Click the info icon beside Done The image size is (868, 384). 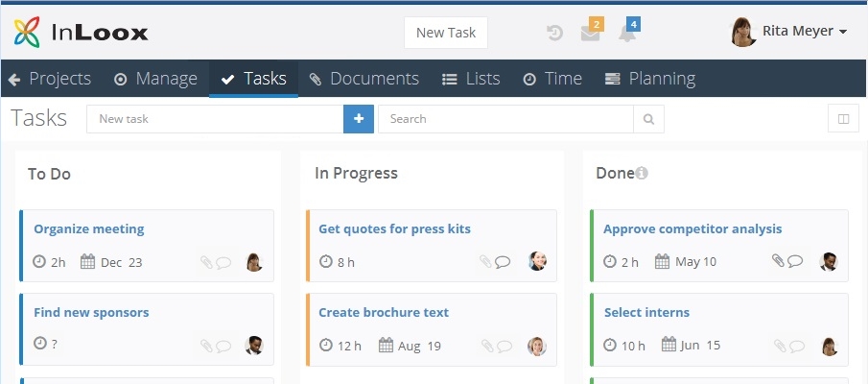[642, 174]
